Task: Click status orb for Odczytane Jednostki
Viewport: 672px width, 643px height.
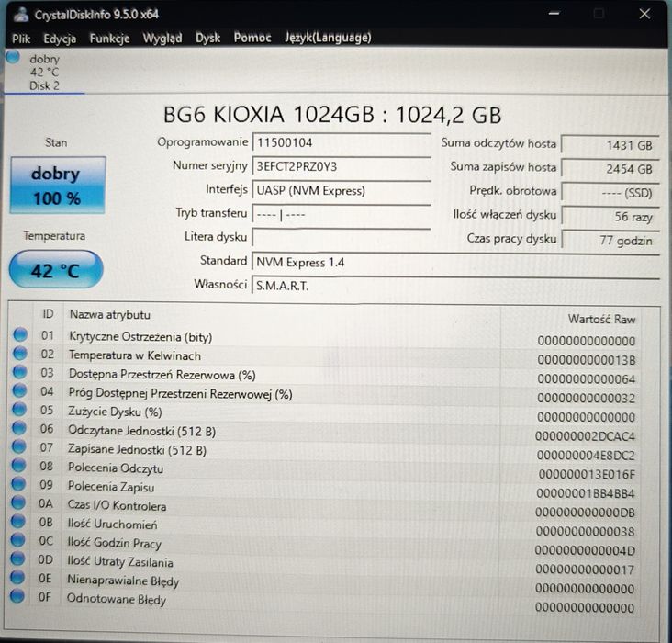Action: point(19,428)
